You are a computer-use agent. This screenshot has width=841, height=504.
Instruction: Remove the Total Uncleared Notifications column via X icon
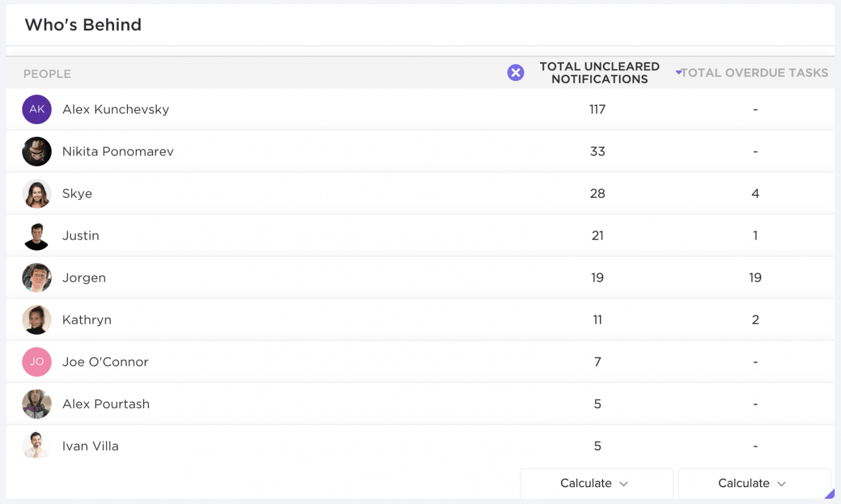[515, 73]
